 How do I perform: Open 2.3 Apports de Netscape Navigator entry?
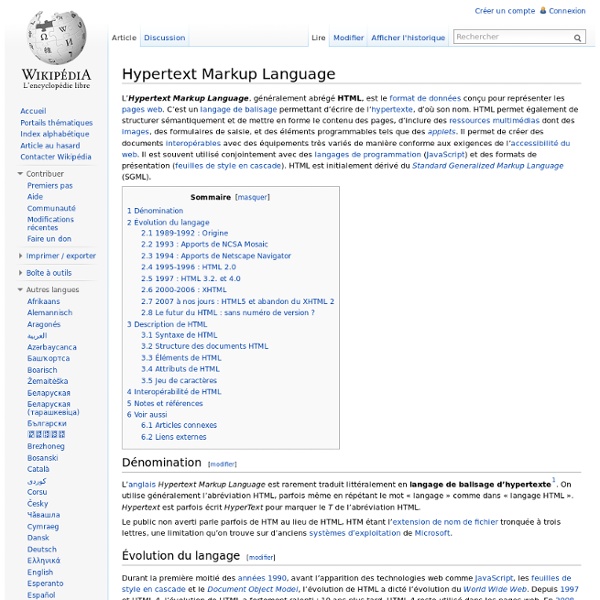pos(216,256)
